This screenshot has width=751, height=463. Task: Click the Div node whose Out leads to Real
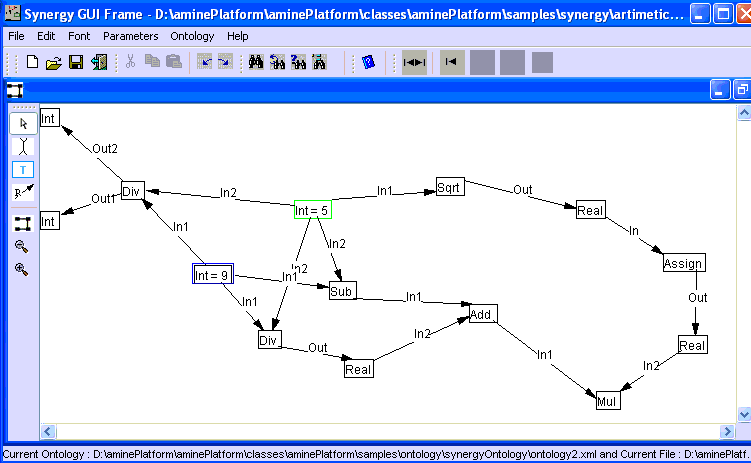point(270,339)
